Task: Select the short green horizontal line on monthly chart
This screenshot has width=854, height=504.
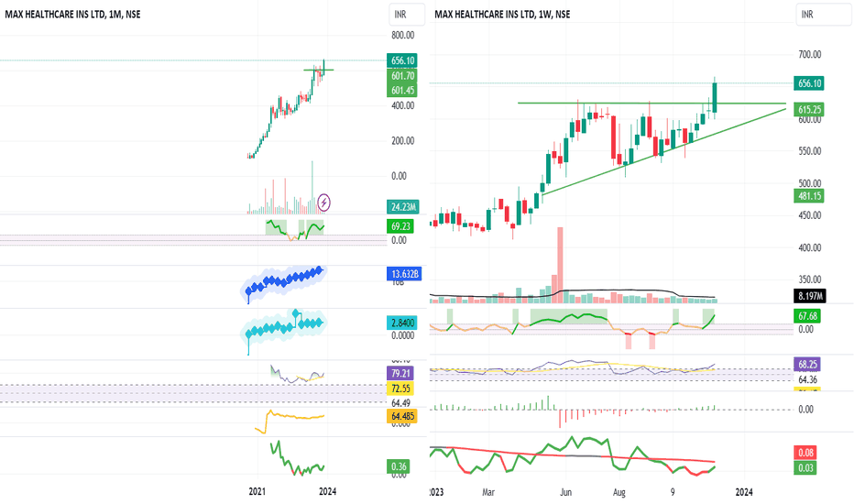Action: pos(319,70)
